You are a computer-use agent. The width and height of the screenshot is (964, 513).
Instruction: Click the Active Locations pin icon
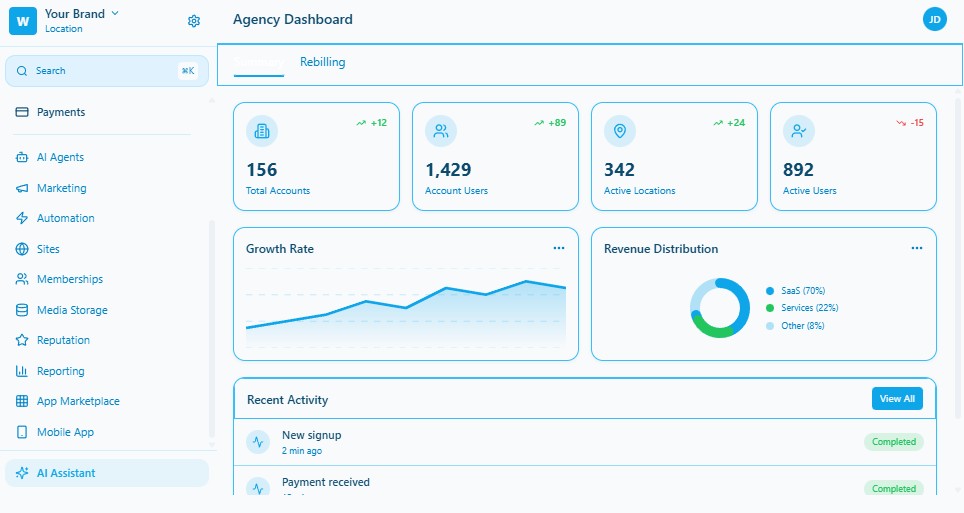click(x=620, y=131)
